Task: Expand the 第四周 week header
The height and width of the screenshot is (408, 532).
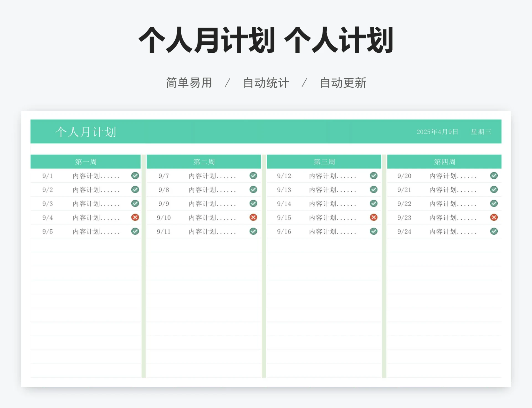Action: (x=444, y=161)
